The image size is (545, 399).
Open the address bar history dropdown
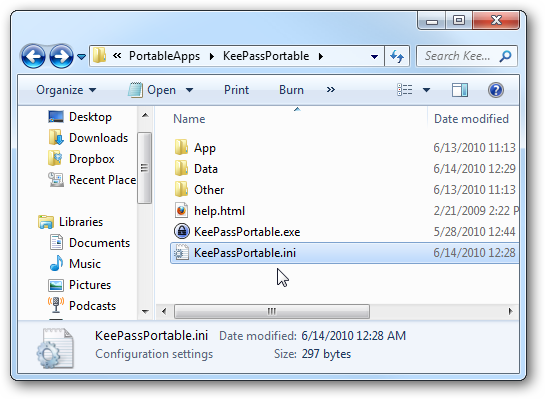374,56
